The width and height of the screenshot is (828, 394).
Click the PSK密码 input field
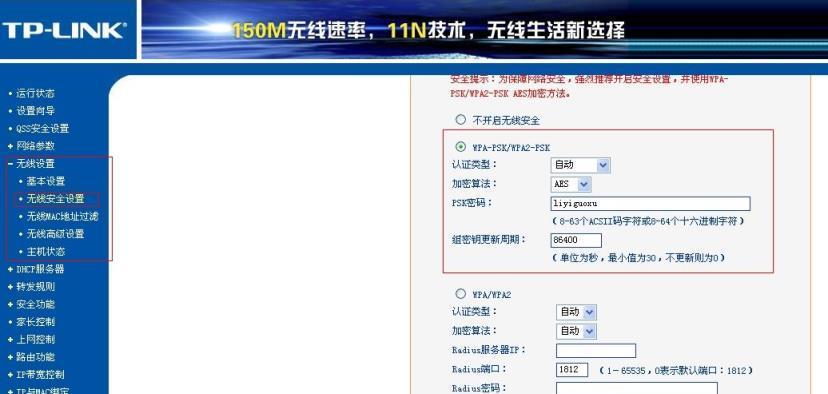(x=650, y=203)
